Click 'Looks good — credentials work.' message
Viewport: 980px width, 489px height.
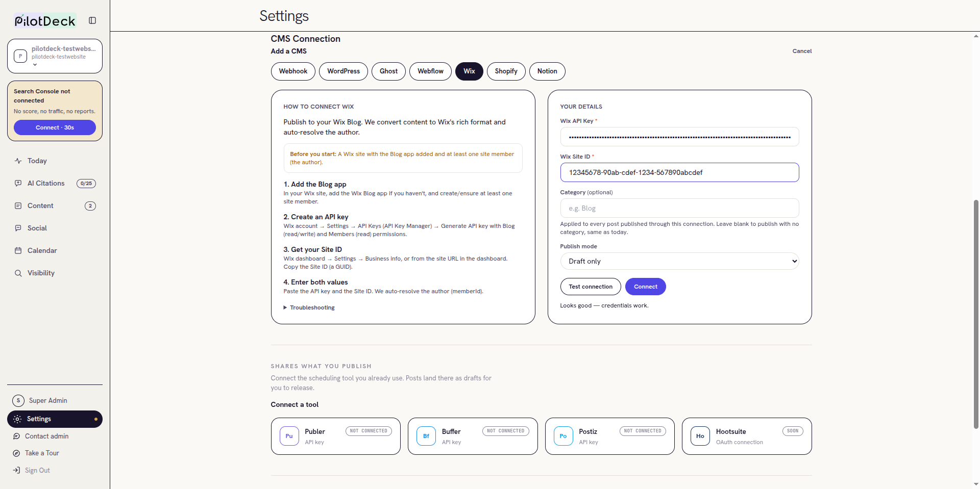[x=604, y=305]
